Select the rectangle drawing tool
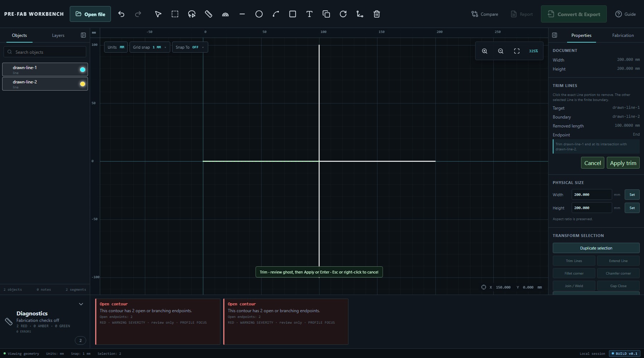The height and width of the screenshot is (358, 644). 293,14
